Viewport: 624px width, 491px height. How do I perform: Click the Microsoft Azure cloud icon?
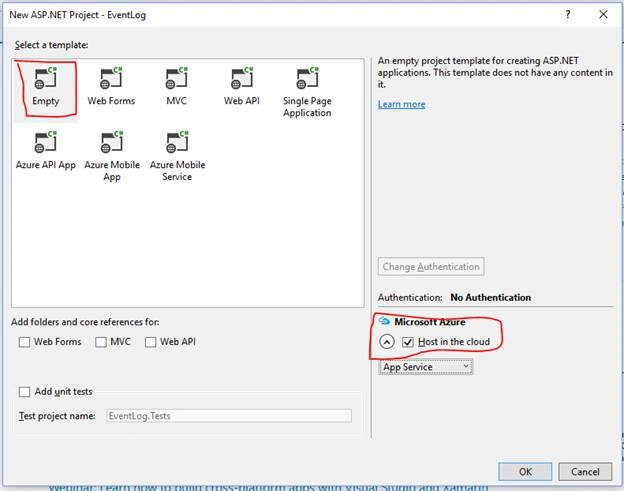384,321
